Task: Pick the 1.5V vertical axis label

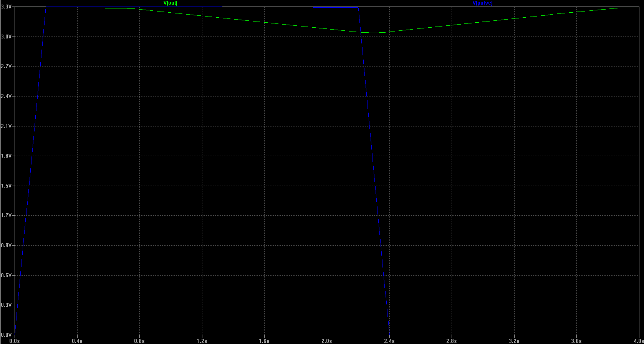Action: tap(7, 186)
